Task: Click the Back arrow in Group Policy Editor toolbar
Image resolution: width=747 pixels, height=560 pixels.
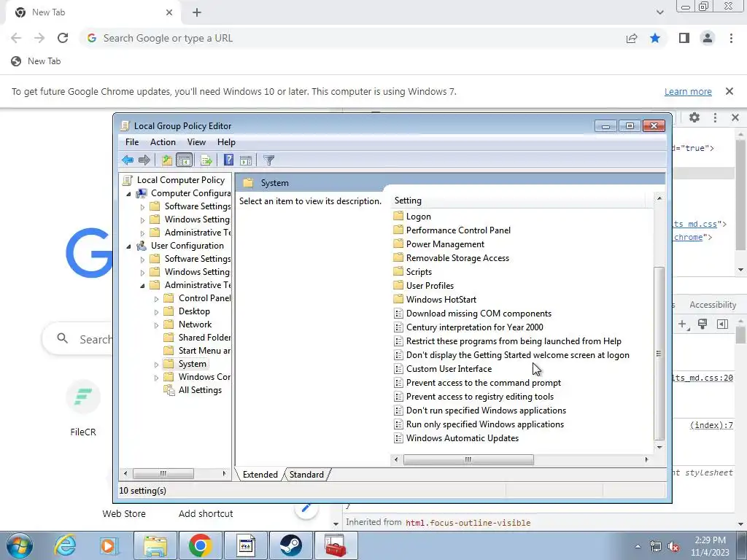Action: point(127,160)
